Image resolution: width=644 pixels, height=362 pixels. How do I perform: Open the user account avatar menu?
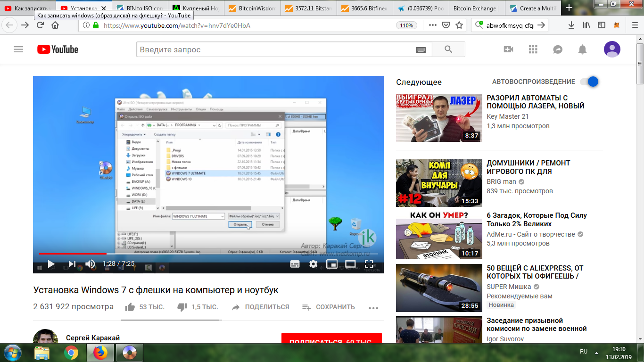tap(612, 49)
